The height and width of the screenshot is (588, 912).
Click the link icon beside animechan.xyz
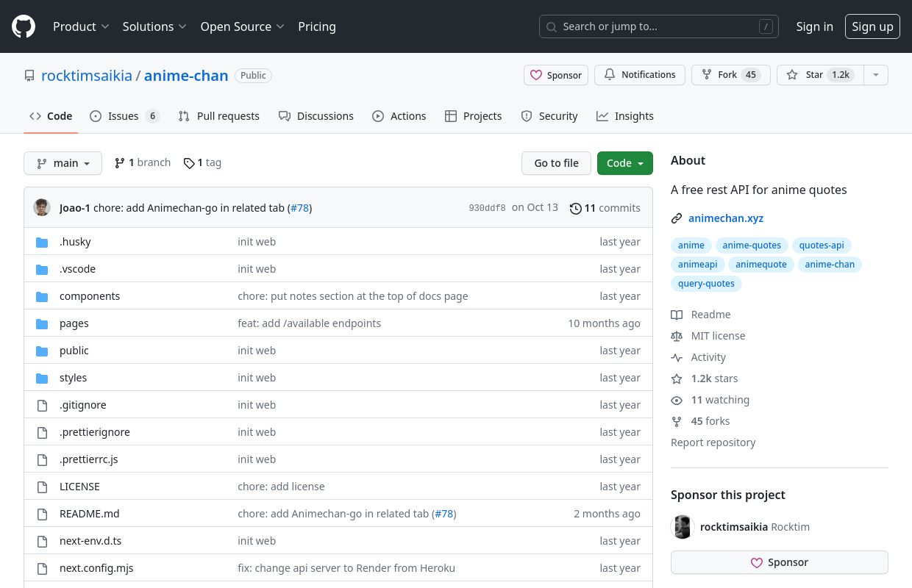pyautogui.click(x=677, y=218)
